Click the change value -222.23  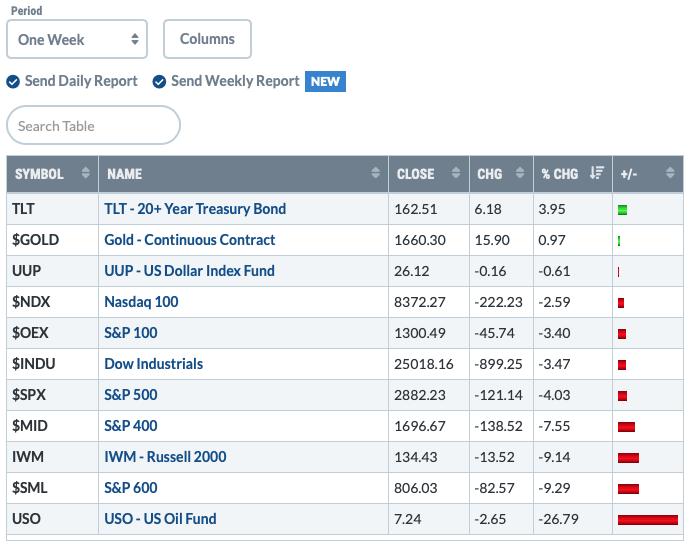pyautogui.click(x=498, y=302)
